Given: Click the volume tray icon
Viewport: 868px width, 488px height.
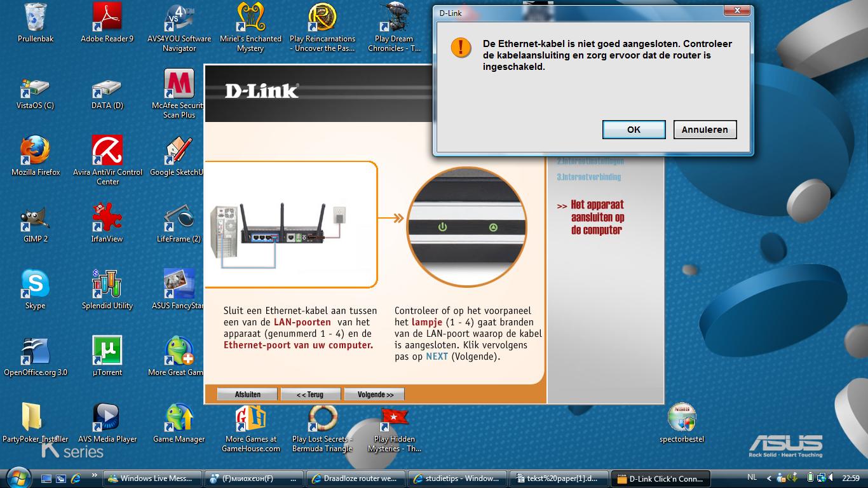Looking at the screenshot, I should click(832, 477).
